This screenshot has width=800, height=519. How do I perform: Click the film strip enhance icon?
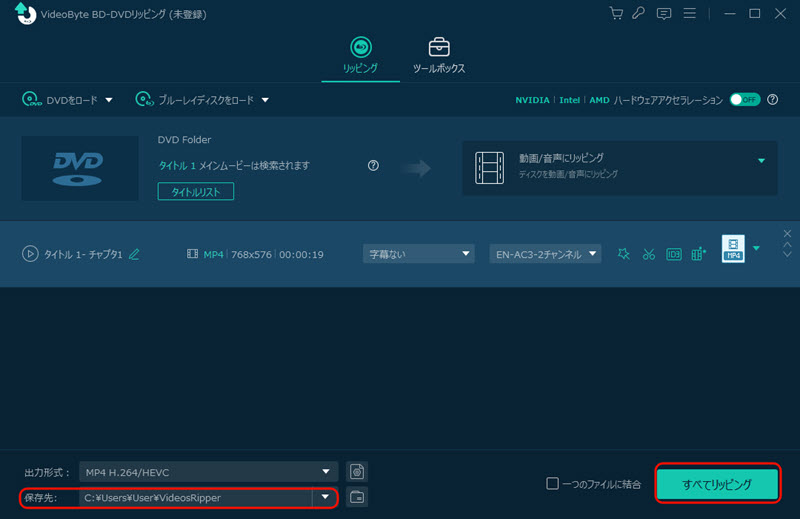coord(699,254)
